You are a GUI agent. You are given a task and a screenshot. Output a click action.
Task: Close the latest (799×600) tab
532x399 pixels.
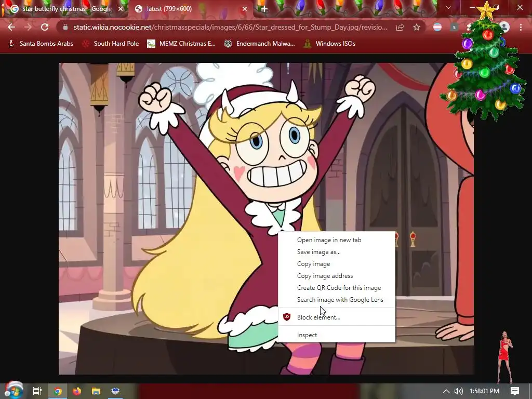(x=245, y=9)
